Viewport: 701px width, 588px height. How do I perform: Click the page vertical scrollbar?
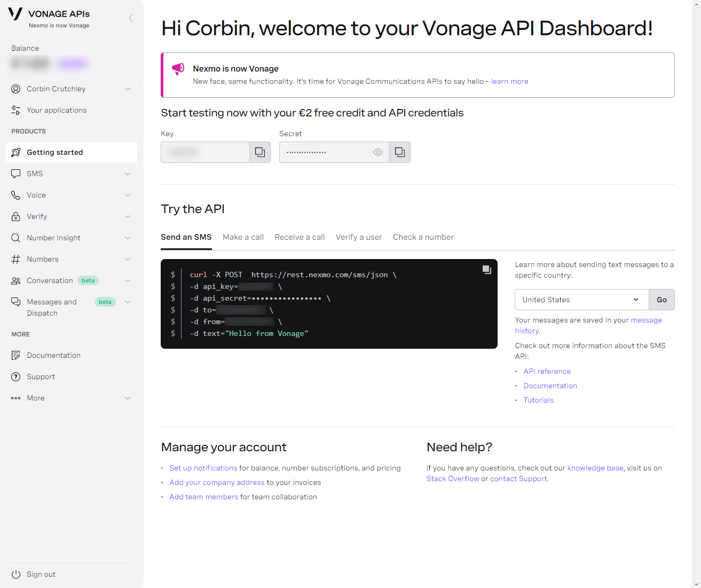pyautogui.click(x=696, y=294)
